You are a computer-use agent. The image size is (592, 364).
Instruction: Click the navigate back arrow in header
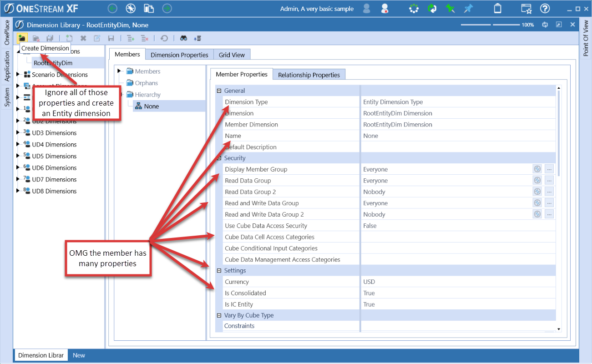click(113, 8)
